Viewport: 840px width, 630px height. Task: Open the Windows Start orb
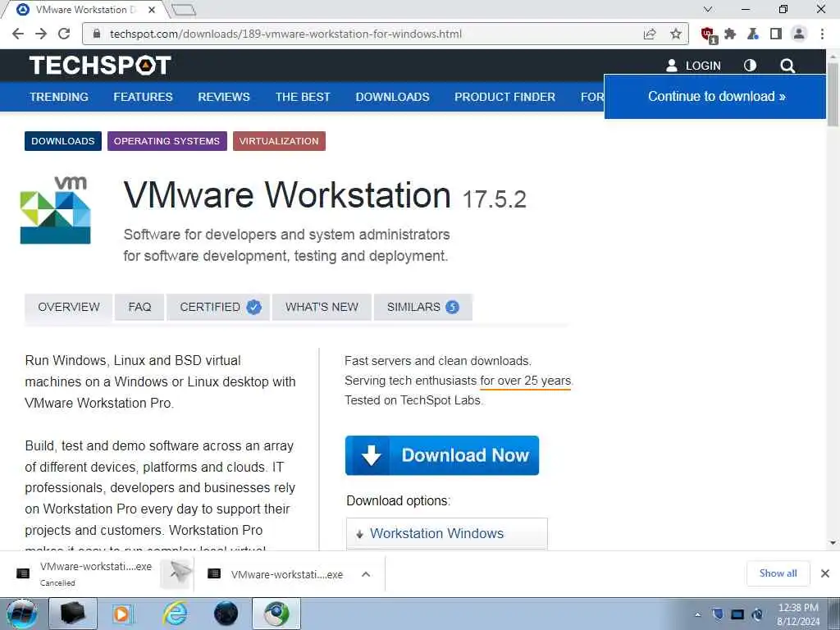[22, 614]
